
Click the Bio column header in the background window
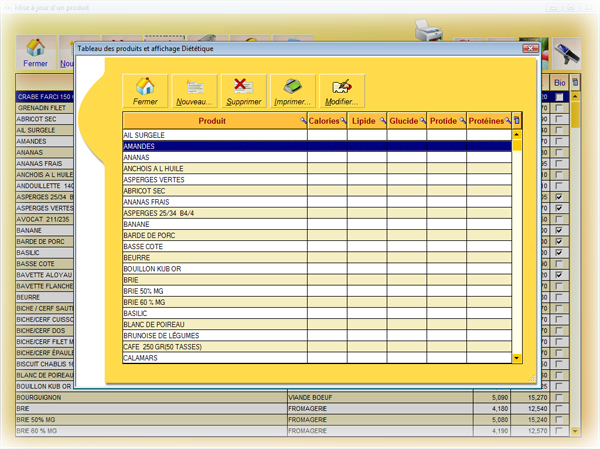[x=559, y=82]
